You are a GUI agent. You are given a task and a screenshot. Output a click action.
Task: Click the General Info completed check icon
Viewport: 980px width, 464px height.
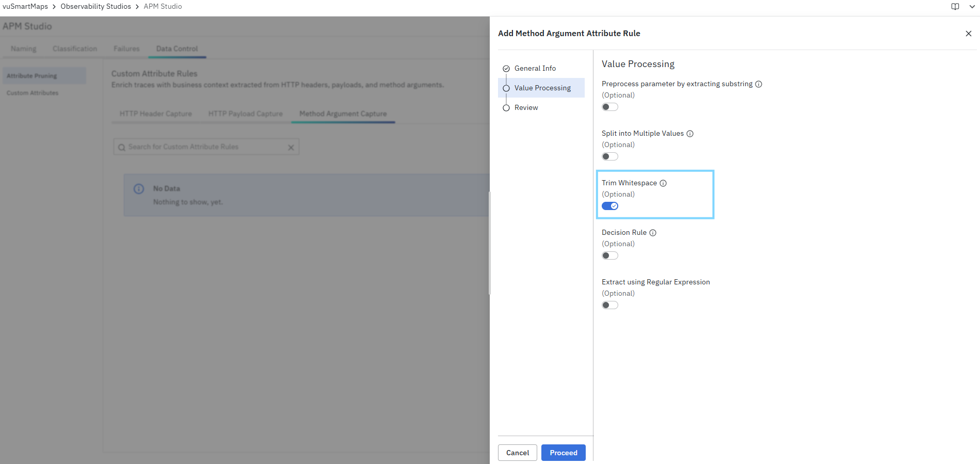pos(506,69)
